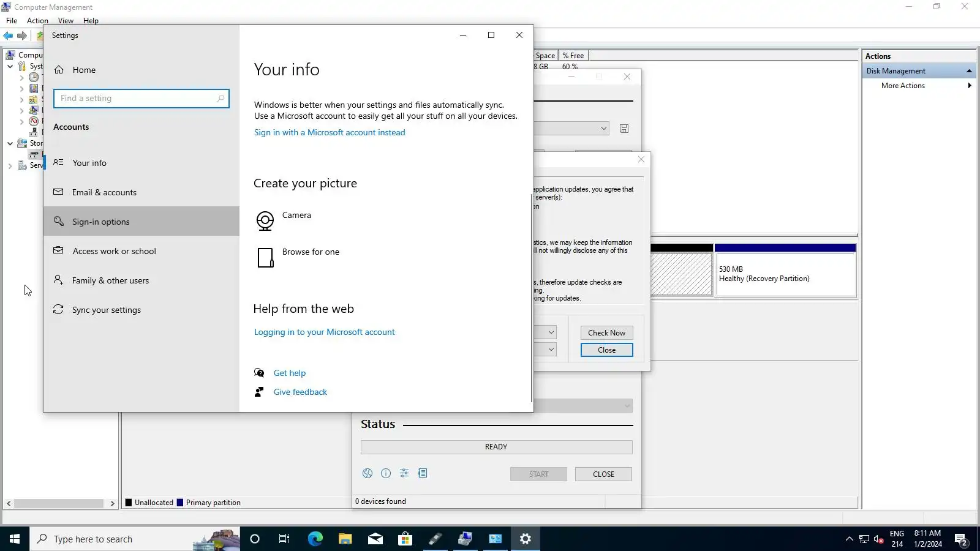Screen dimensions: 980x551
Task: Click the % Free column header
Action: coord(573,56)
